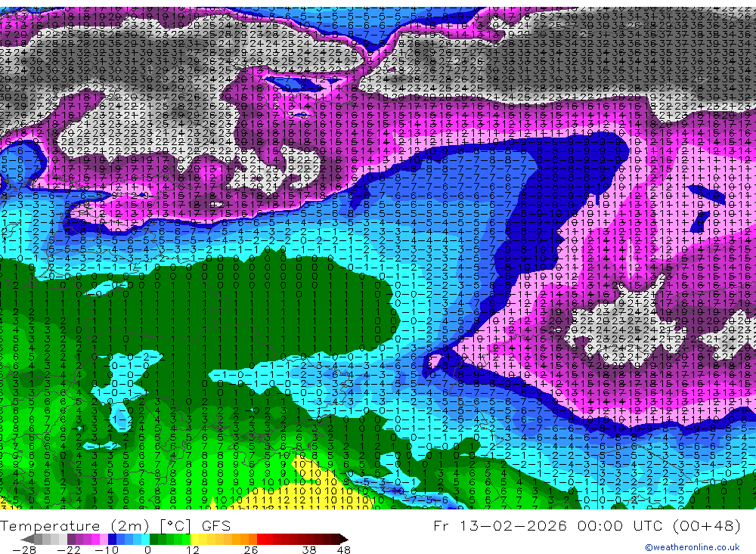Image resolution: width=756 pixels, height=554 pixels.
Task: Select the dark purple swatch above the -22 label
Action: click(x=71, y=540)
